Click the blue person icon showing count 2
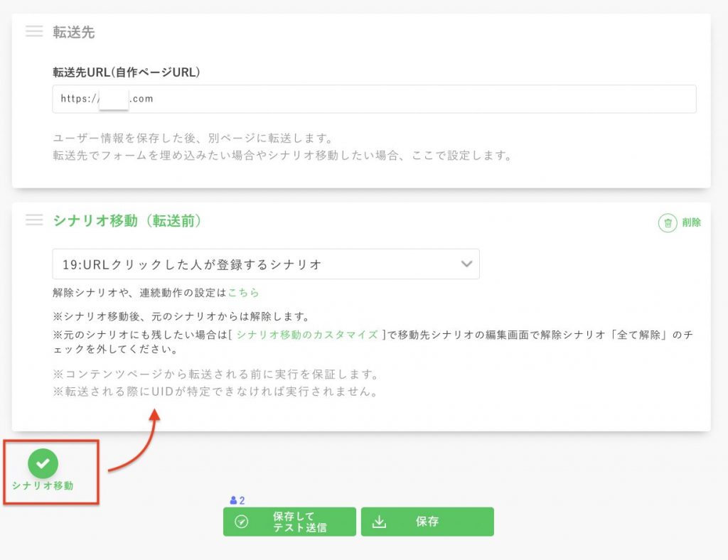The width and height of the screenshot is (728, 560). [234, 500]
